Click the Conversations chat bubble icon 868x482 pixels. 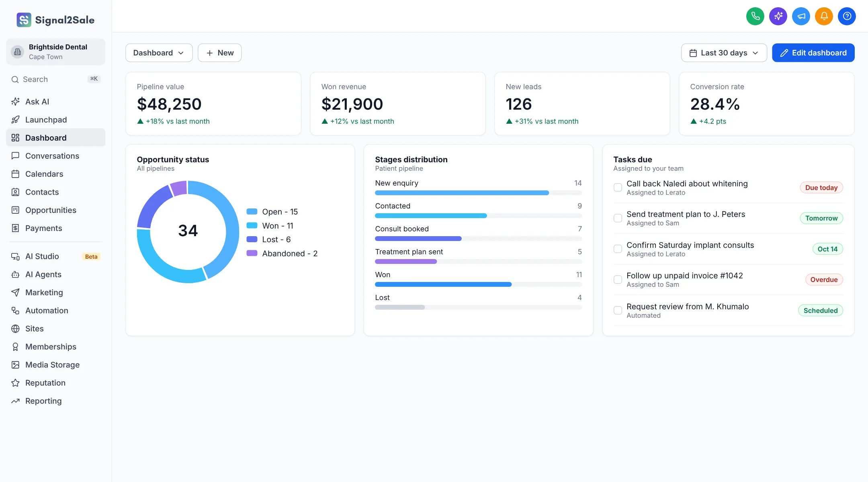pyautogui.click(x=15, y=156)
